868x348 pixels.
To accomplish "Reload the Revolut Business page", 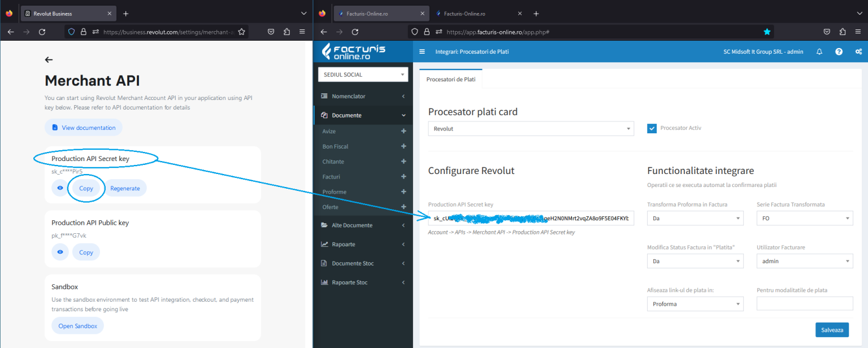I will 42,32.
